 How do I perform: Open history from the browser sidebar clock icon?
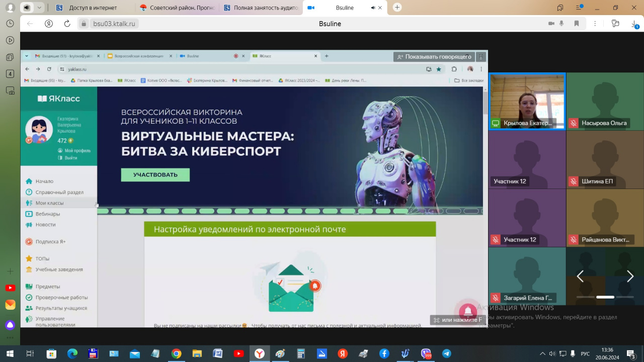[10, 24]
